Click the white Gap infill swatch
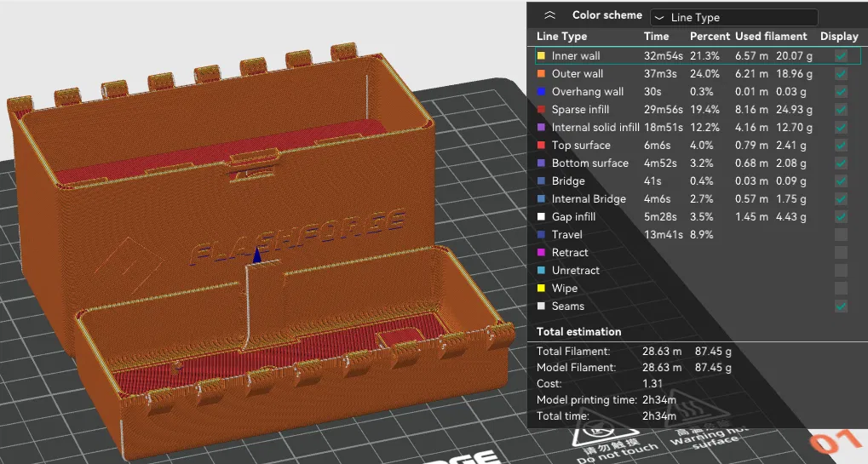Image resolution: width=868 pixels, height=464 pixels. click(542, 217)
